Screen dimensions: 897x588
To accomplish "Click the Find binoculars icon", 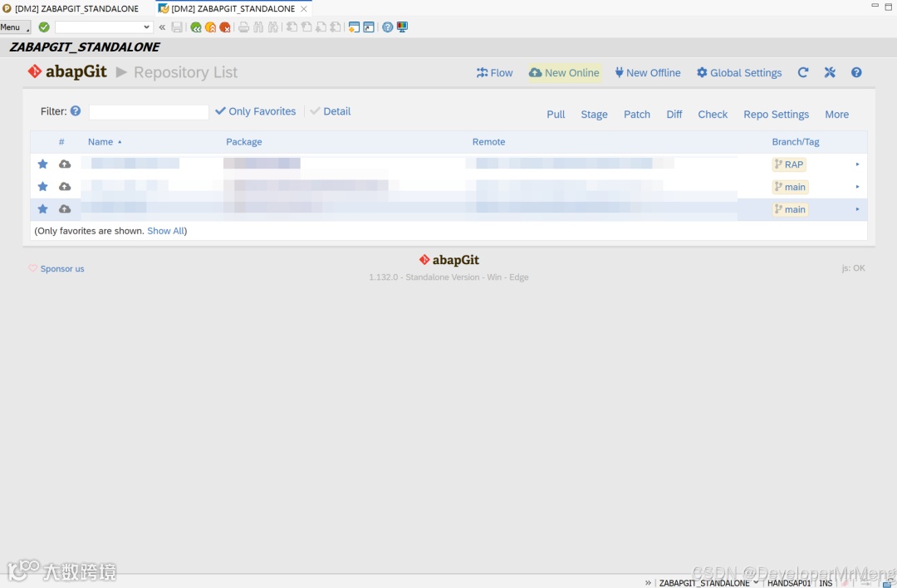I will click(258, 27).
